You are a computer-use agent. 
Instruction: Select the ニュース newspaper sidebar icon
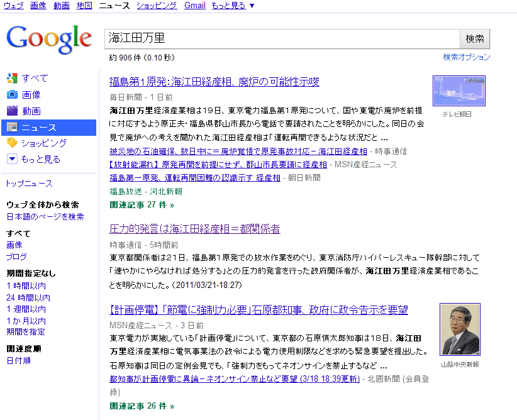click(12, 127)
